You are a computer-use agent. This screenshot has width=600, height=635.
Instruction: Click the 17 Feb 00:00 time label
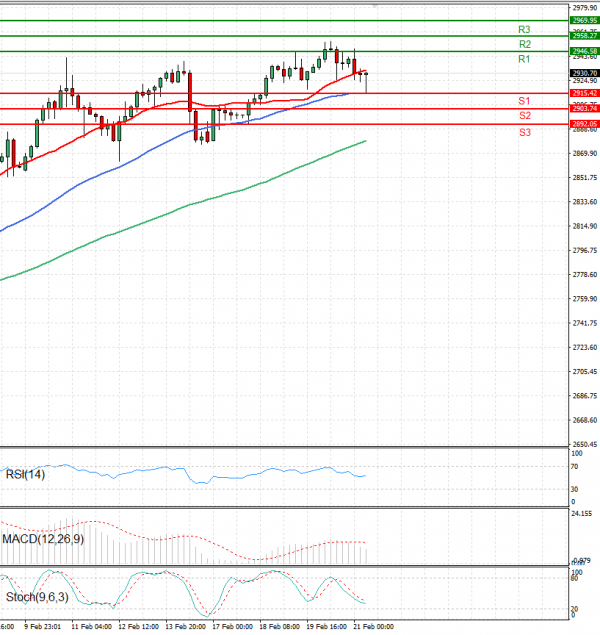232,626
